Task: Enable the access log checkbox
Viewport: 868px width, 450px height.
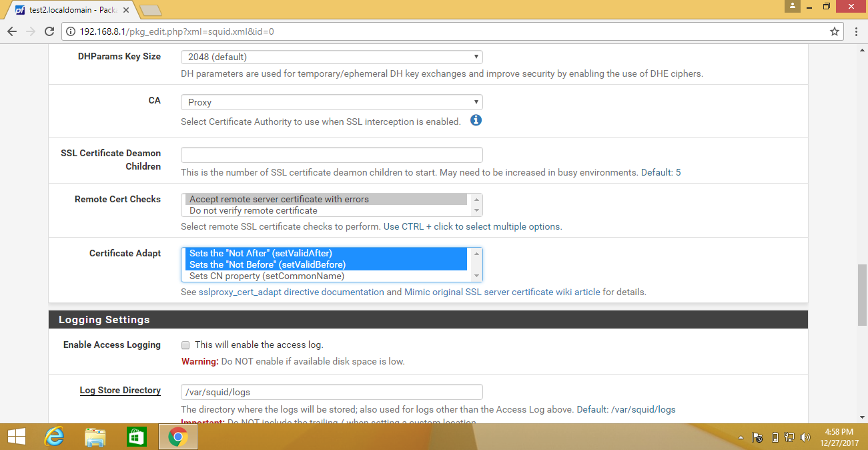Action: [185, 345]
